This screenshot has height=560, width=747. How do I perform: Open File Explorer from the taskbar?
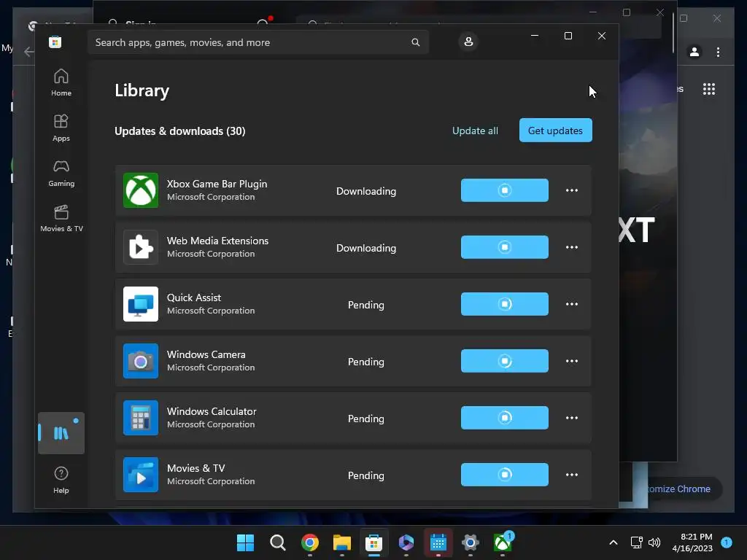point(341,542)
